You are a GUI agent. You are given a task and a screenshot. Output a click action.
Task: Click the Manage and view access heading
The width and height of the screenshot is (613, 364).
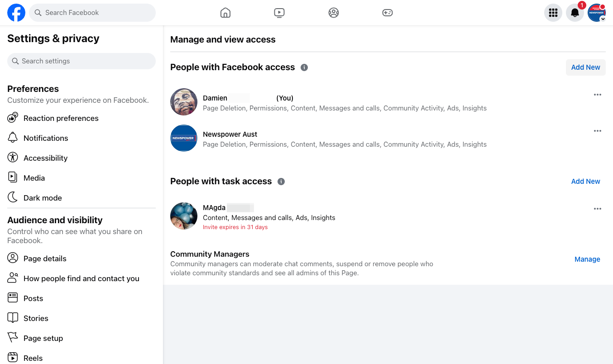(x=223, y=39)
